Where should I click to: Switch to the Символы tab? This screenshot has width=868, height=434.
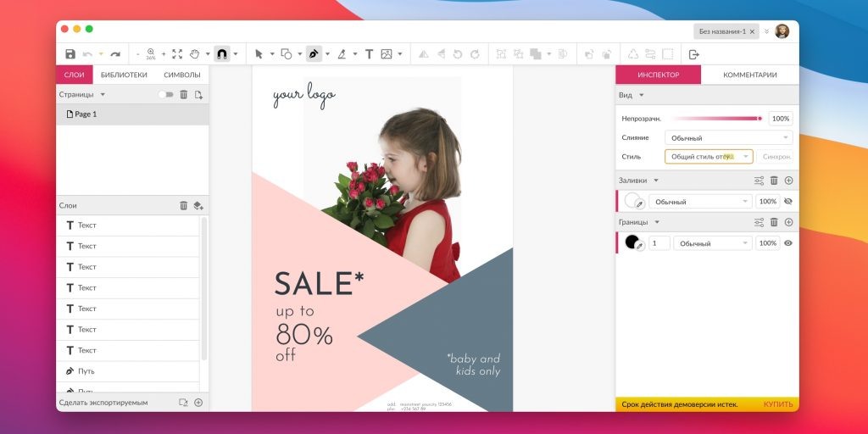coord(182,75)
